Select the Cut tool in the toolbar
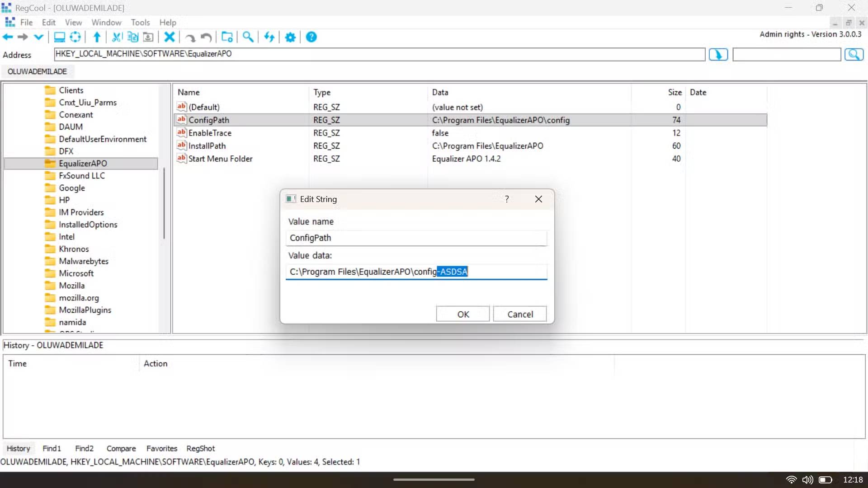 tap(116, 37)
